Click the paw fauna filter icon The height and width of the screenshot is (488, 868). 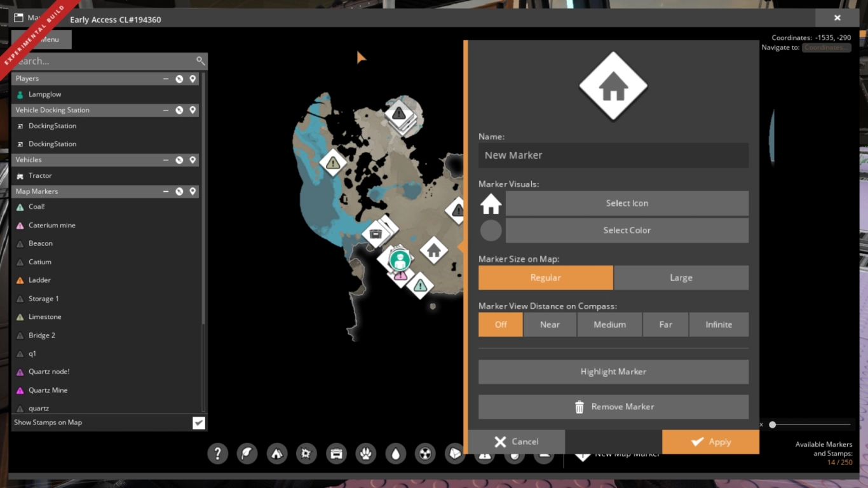point(365,454)
